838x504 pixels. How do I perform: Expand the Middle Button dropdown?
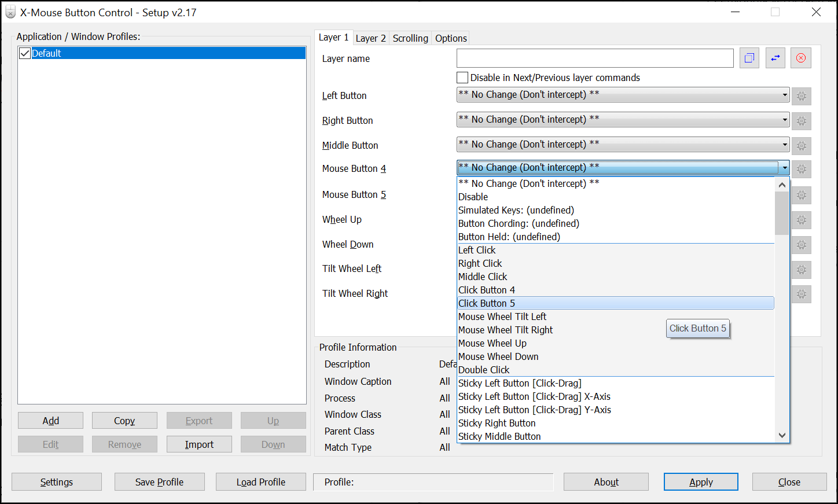pos(623,144)
